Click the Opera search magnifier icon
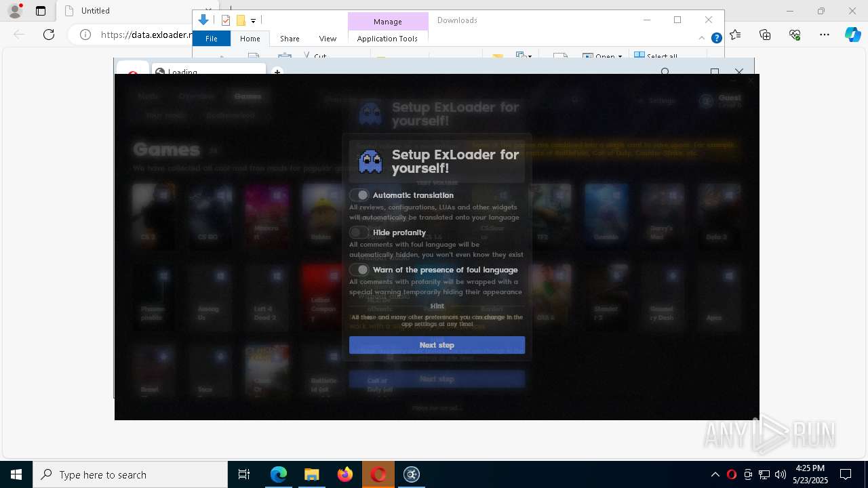Image resolution: width=868 pixels, height=488 pixels. point(665,72)
